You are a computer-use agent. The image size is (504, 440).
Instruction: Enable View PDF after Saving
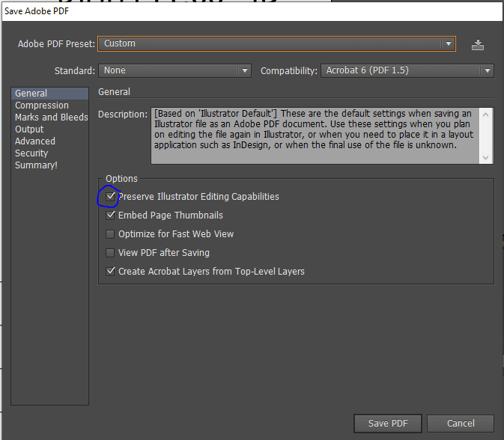click(x=110, y=253)
